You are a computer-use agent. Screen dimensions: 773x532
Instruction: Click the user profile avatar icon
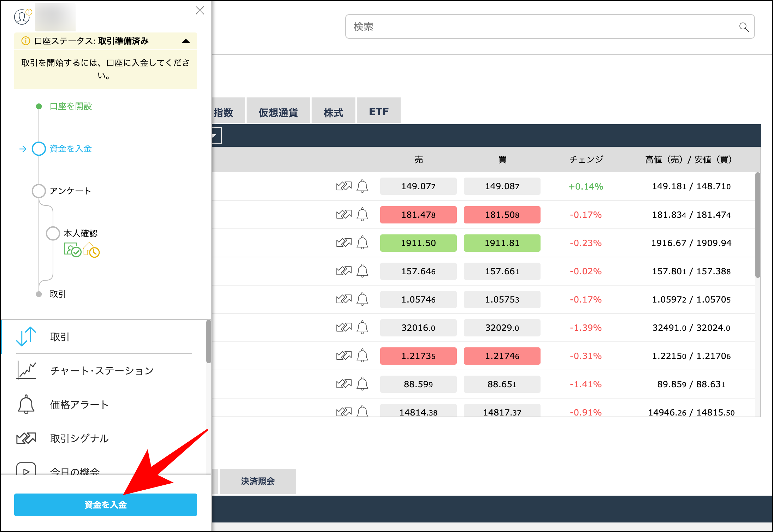pyautogui.click(x=21, y=16)
